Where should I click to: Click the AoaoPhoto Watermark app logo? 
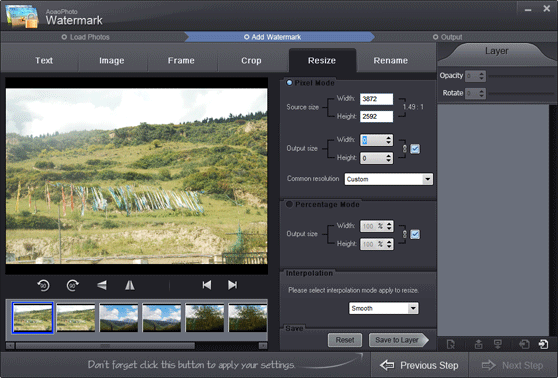tap(22, 16)
